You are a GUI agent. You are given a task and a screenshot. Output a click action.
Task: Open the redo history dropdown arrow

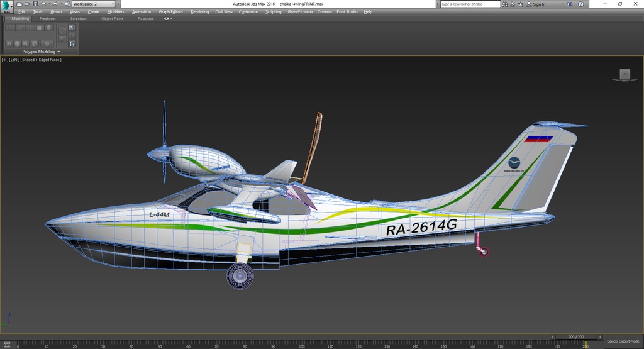pos(60,4)
